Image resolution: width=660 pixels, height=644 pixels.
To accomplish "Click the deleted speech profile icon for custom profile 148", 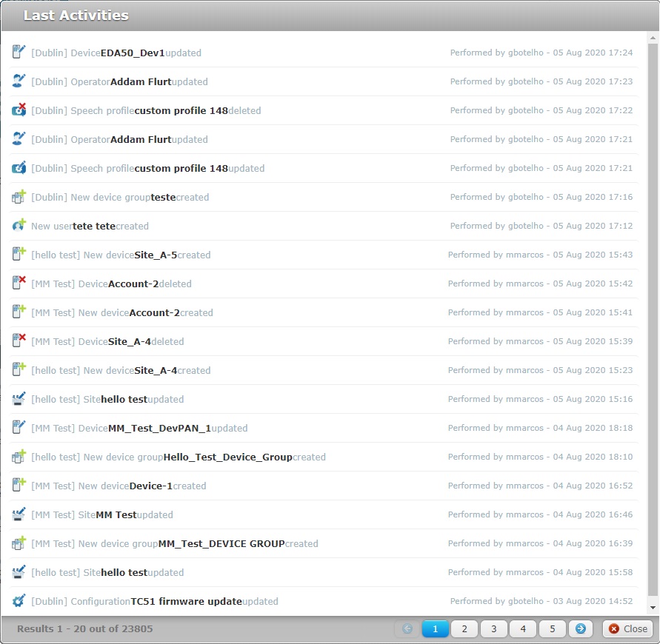I will click(x=18, y=110).
